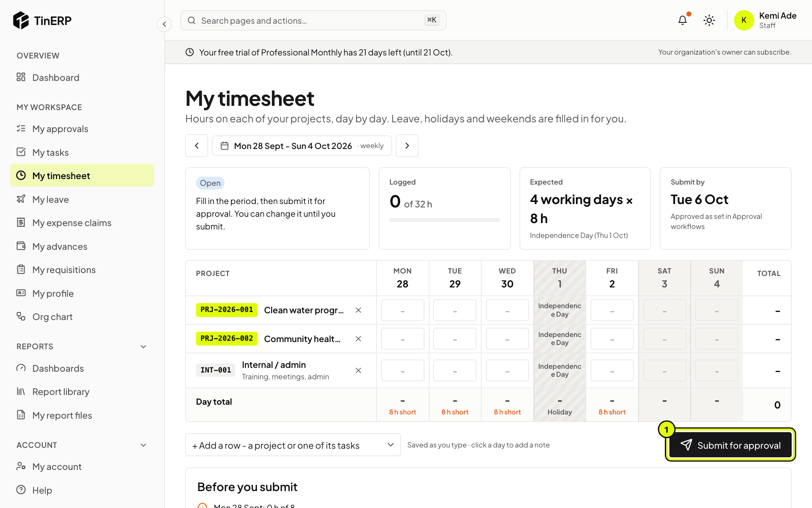
Task: Open Kemi Ade user avatar menu
Action: click(x=744, y=20)
